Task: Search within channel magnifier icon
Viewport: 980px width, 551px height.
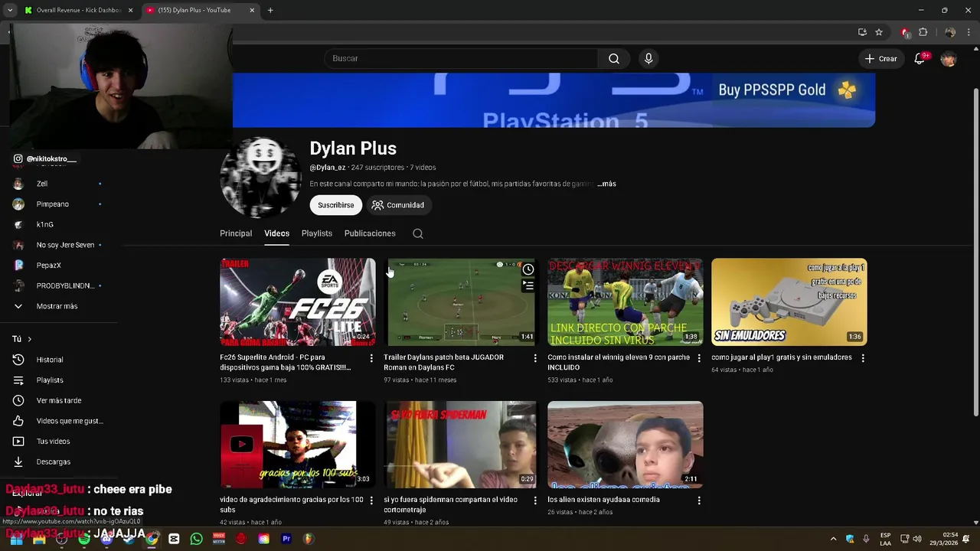Action: point(418,233)
